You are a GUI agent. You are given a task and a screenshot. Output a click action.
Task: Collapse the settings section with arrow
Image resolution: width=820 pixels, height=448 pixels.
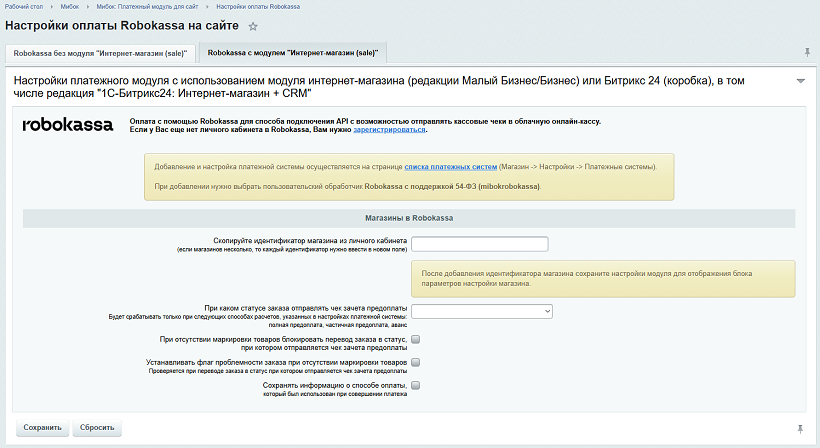coord(800,81)
